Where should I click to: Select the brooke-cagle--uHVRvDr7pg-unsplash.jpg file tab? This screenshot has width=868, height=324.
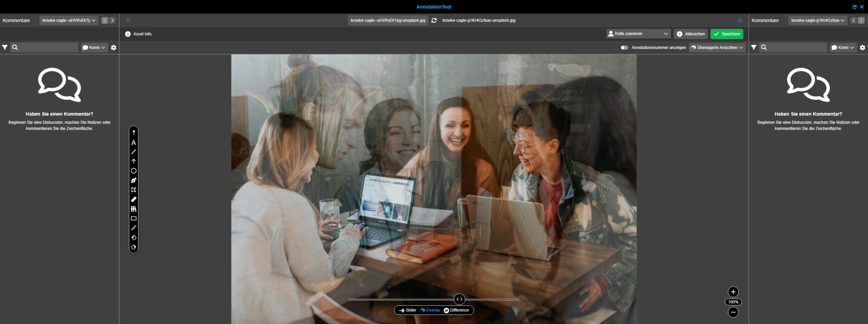(388, 20)
